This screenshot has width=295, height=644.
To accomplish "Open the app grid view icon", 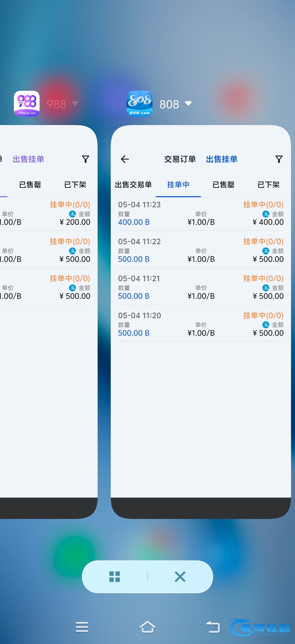I will [x=114, y=577].
